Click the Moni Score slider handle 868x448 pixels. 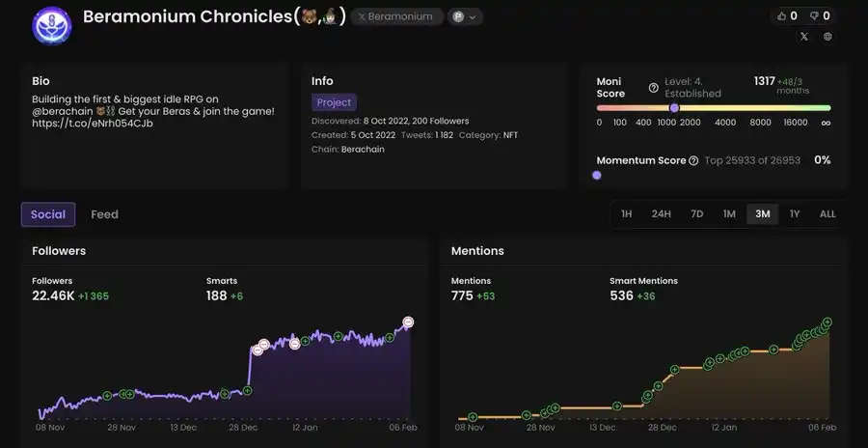click(x=674, y=108)
